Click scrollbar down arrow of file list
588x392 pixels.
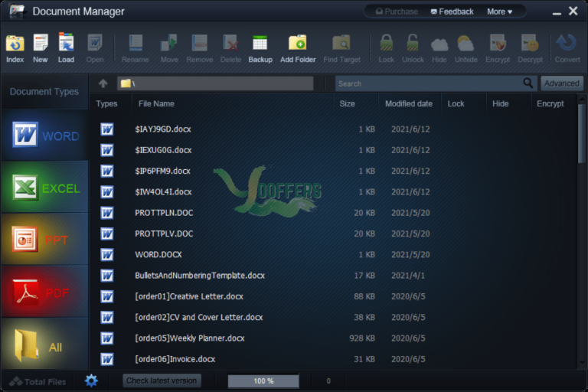click(582, 363)
